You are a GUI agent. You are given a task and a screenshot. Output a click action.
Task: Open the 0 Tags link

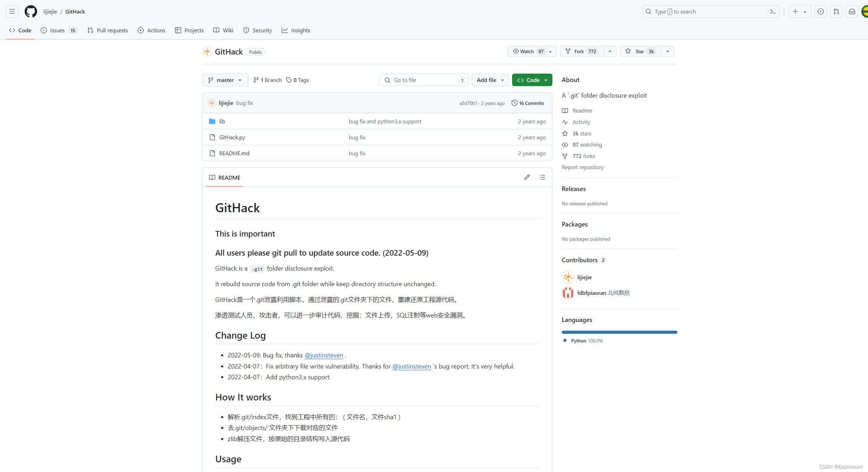click(x=298, y=80)
